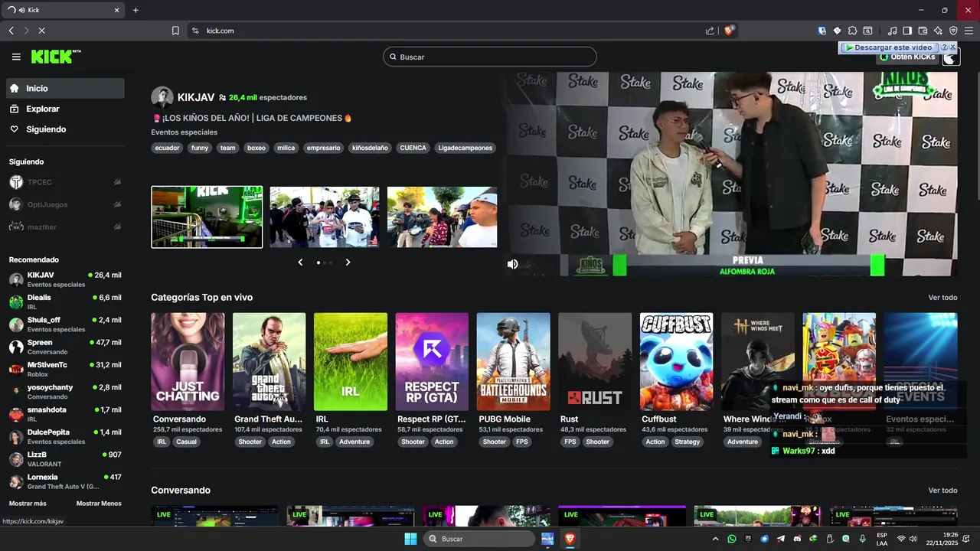Click Ver todo for Categorías Top en vivo
The height and width of the screenshot is (551, 980).
coord(942,298)
